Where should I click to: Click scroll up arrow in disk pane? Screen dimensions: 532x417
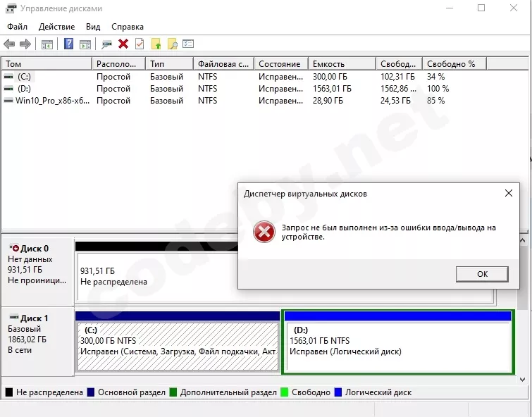coord(523,240)
